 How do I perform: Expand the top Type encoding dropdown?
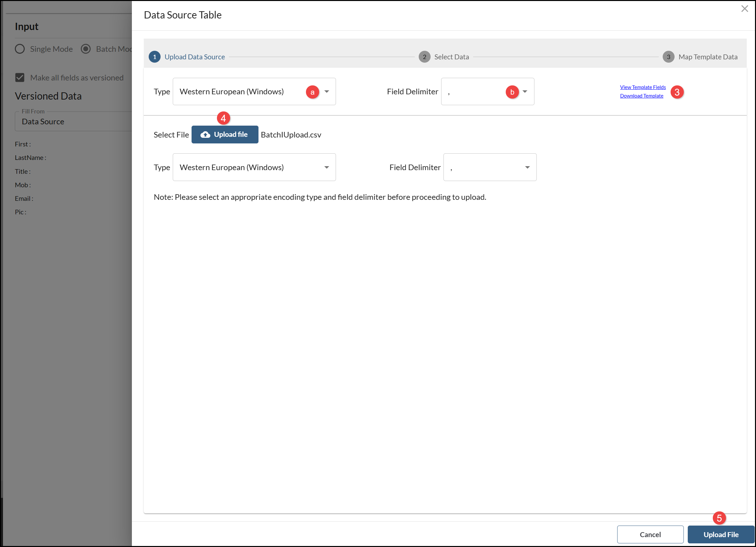click(327, 92)
